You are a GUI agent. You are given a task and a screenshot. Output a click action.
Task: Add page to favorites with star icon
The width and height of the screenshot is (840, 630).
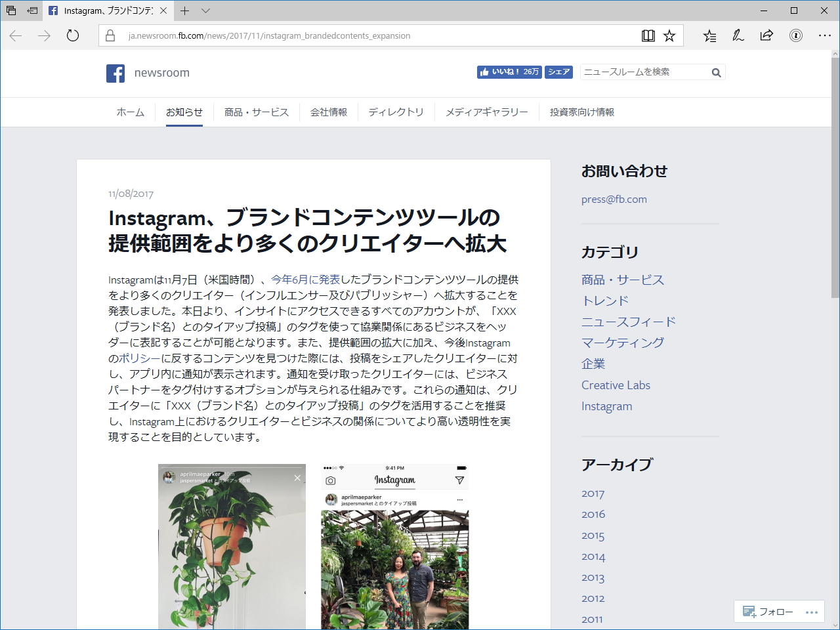click(x=669, y=36)
